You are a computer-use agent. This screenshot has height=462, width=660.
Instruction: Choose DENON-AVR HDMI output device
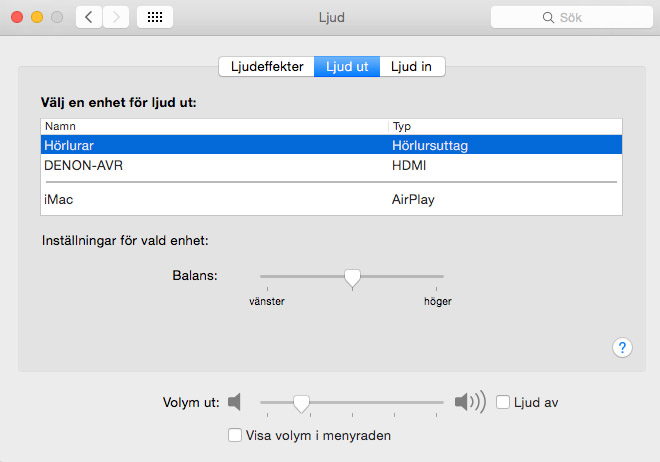pyautogui.click(x=331, y=165)
